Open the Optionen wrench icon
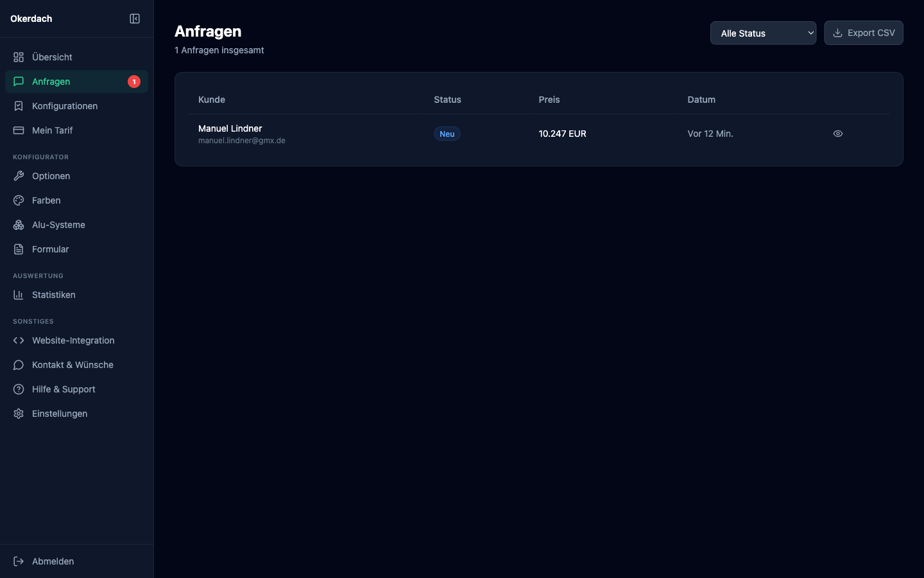 pyautogui.click(x=18, y=176)
